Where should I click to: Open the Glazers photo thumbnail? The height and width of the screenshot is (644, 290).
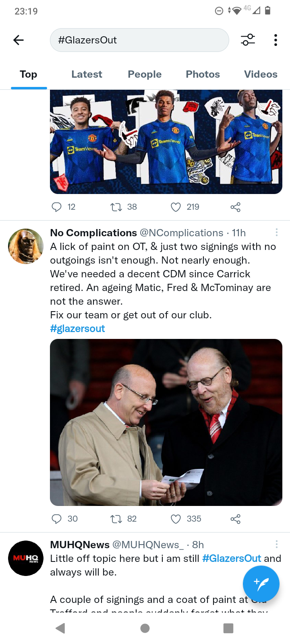tap(166, 422)
